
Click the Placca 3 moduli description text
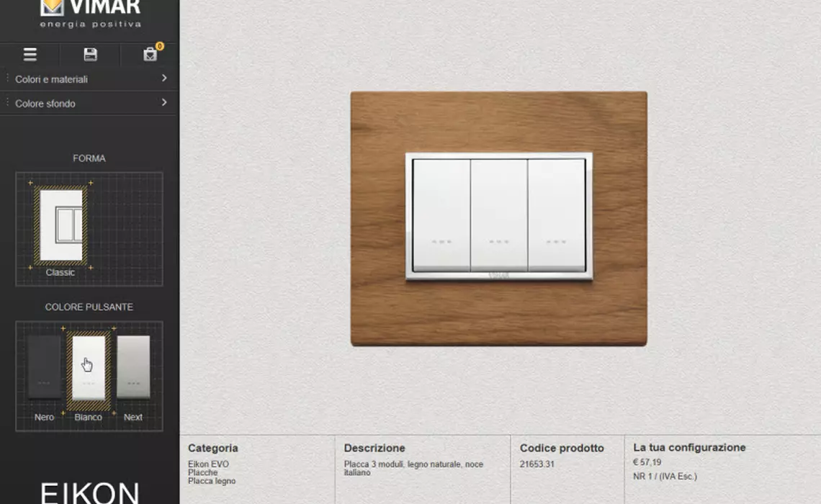coord(413,469)
